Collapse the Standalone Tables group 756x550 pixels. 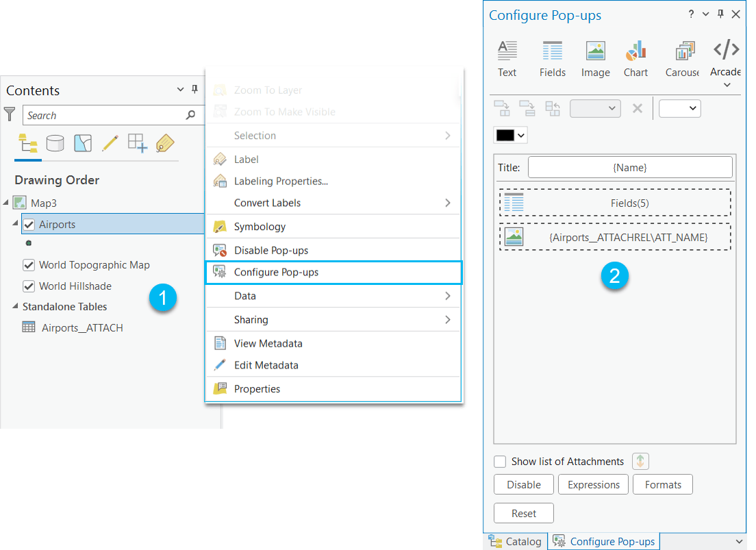pos(15,307)
